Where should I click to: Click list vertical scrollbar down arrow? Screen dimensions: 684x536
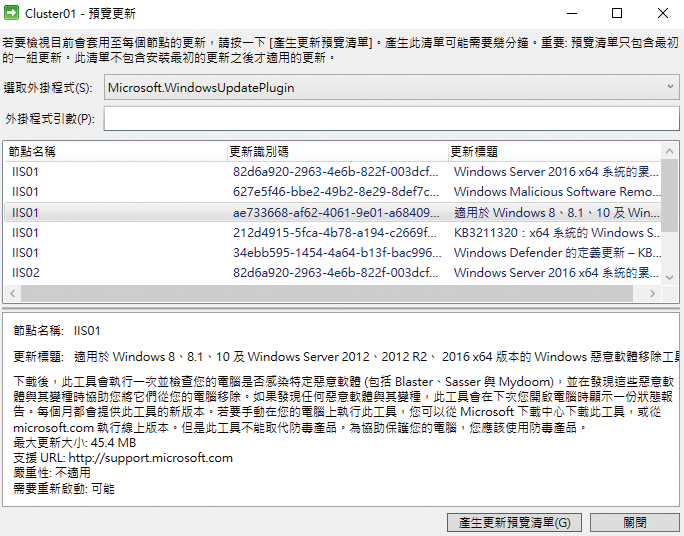pos(670,277)
